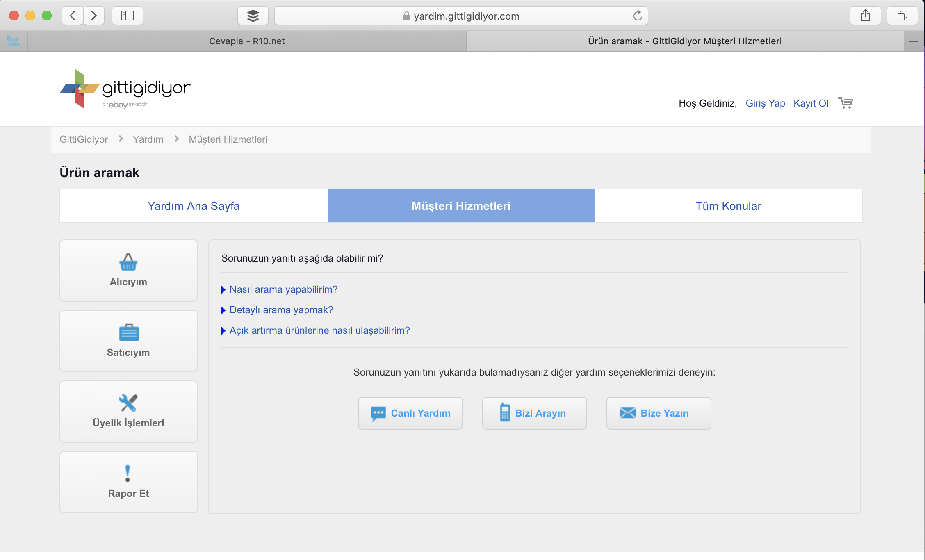
Task: Choose the Rapor Et label
Action: (128, 493)
